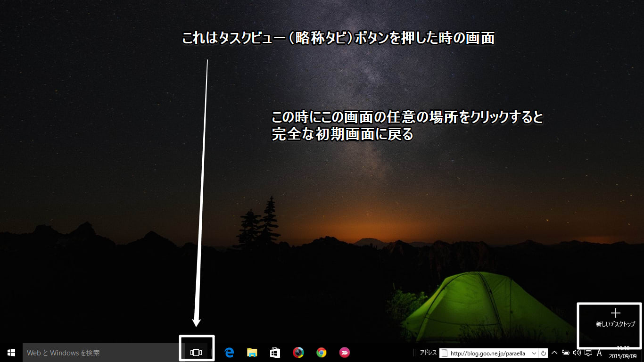Viewport: 644px width, 362px height.
Task: Click the address URL field on taskbar
Action: coord(488,353)
